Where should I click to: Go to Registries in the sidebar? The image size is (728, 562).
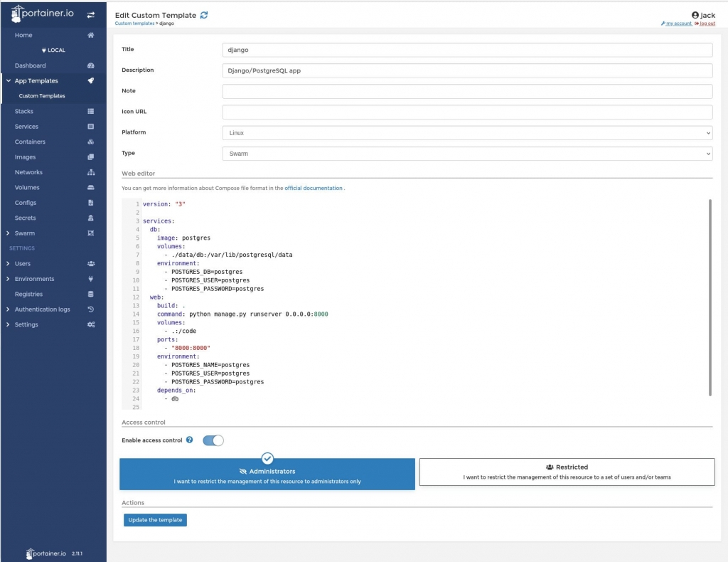pyautogui.click(x=28, y=294)
